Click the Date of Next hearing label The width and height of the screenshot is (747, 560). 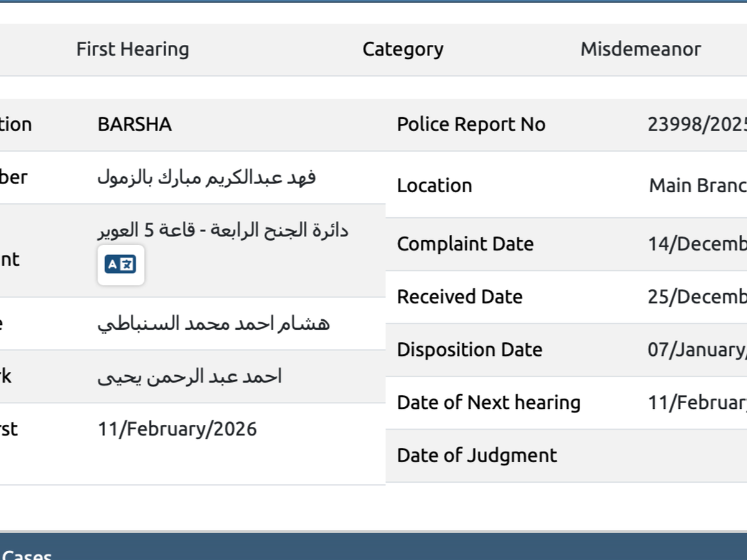(489, 403)
